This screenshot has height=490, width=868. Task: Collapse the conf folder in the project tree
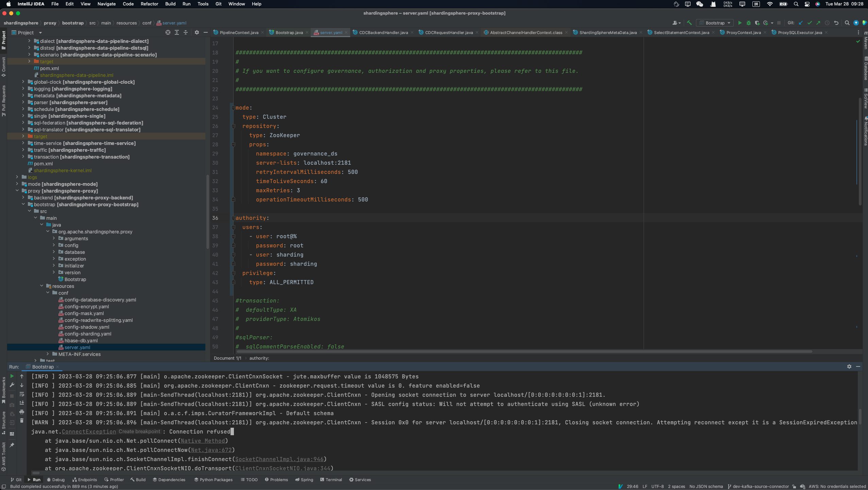(x=48, y=293)
